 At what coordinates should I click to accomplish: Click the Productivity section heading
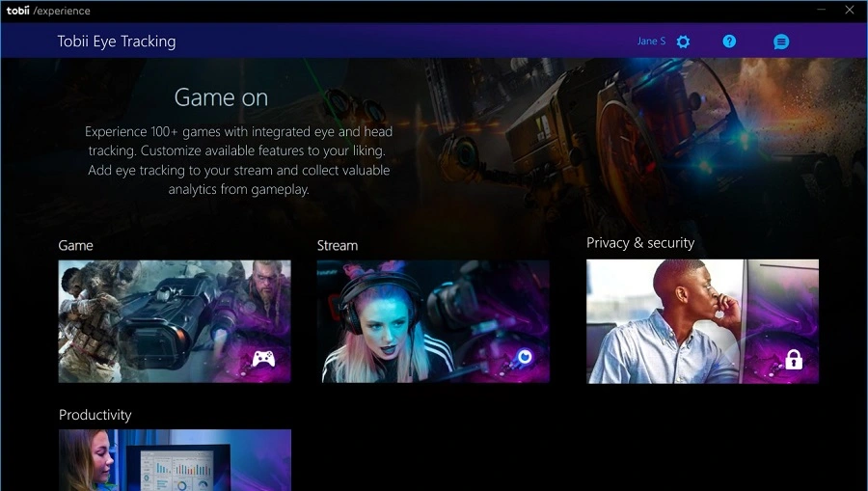point(95,415)
